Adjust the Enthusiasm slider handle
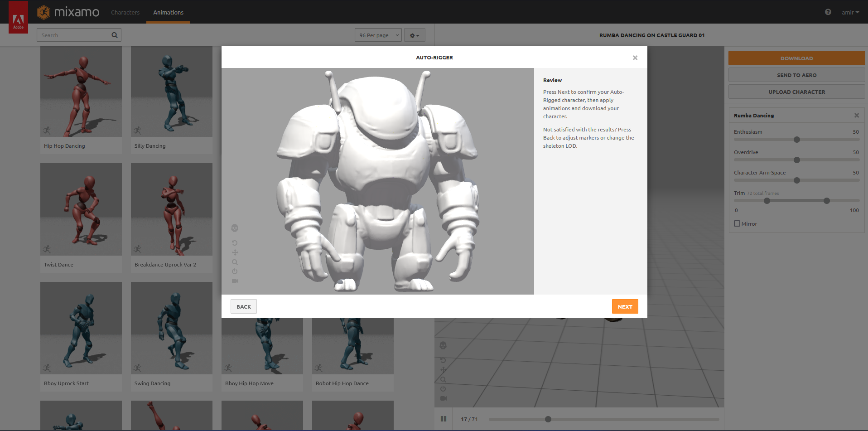 pyautogui.click(x=797, y=140)
